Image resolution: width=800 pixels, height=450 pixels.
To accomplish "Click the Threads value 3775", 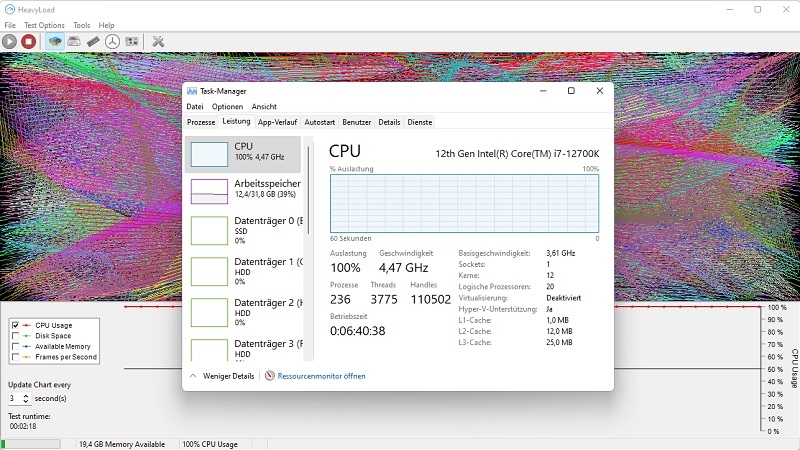I will click(x=384, y=299).
